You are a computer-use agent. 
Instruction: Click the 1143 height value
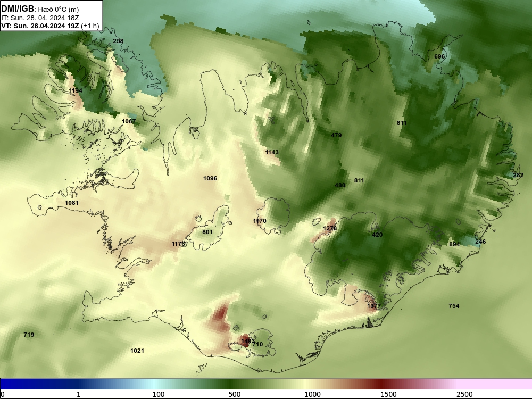pyautogui.click(x=272, y=152)
